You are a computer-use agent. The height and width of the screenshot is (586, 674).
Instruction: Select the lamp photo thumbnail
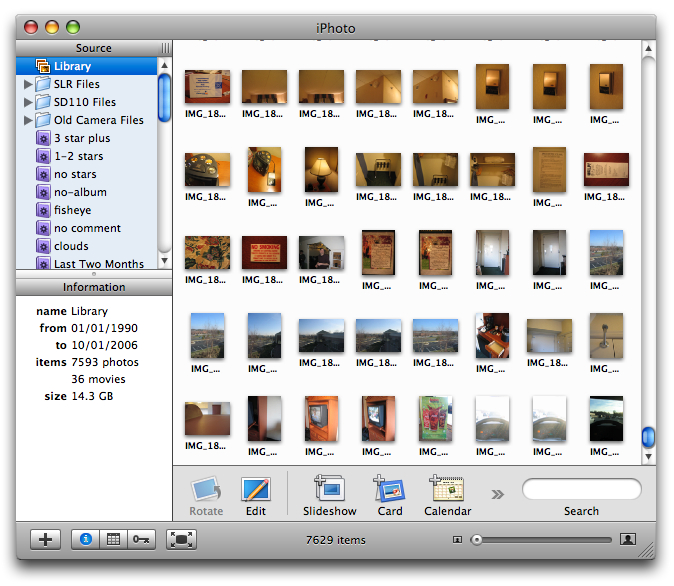pos(321,169)
